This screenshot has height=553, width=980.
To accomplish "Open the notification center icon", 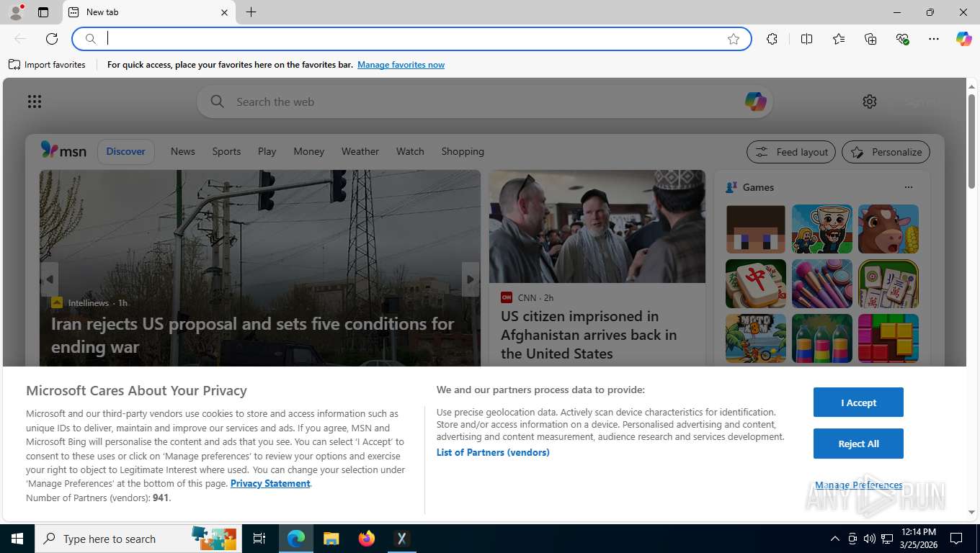I will tap(956, 539).
